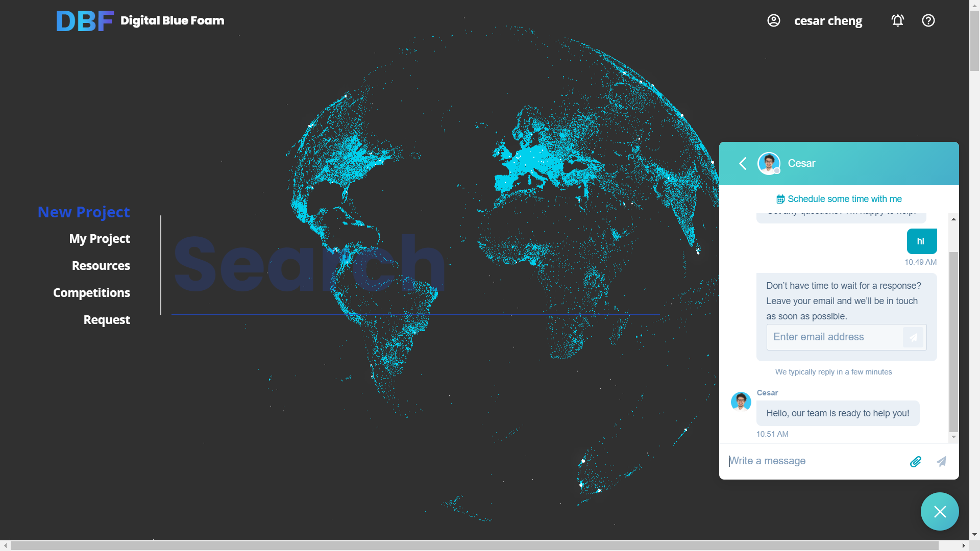The width and height of the screenshot is (980, 551).
Task: Click the Cesar sender label above reply
Action: [767, 393]
